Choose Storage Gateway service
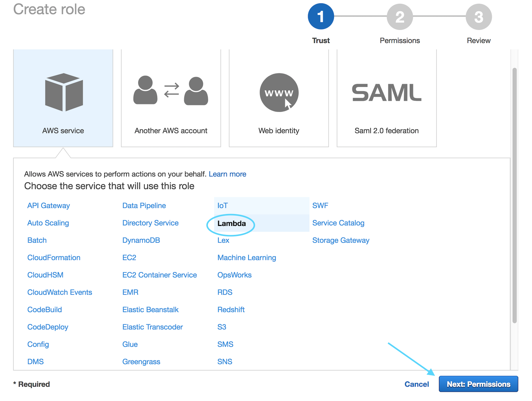The image size is (532, 401). pos(341,240)
